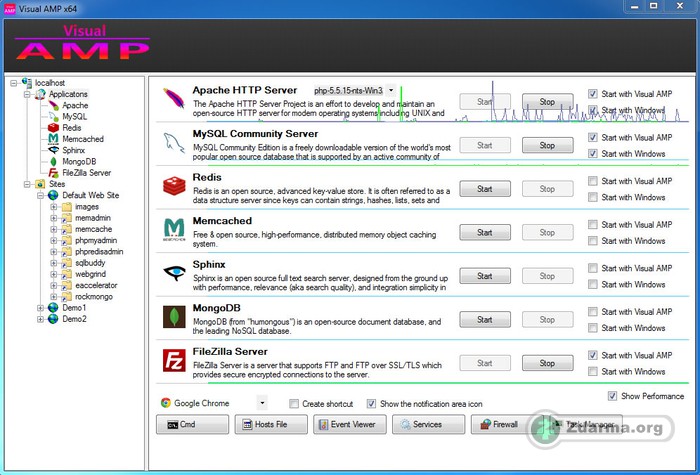
Task: Click the large FileZilla Fz logo
Action: pyautogui.click(x=174, y=360)
